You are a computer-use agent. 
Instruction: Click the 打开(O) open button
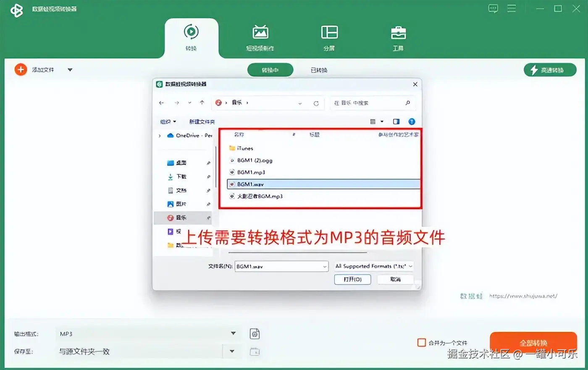352,280
